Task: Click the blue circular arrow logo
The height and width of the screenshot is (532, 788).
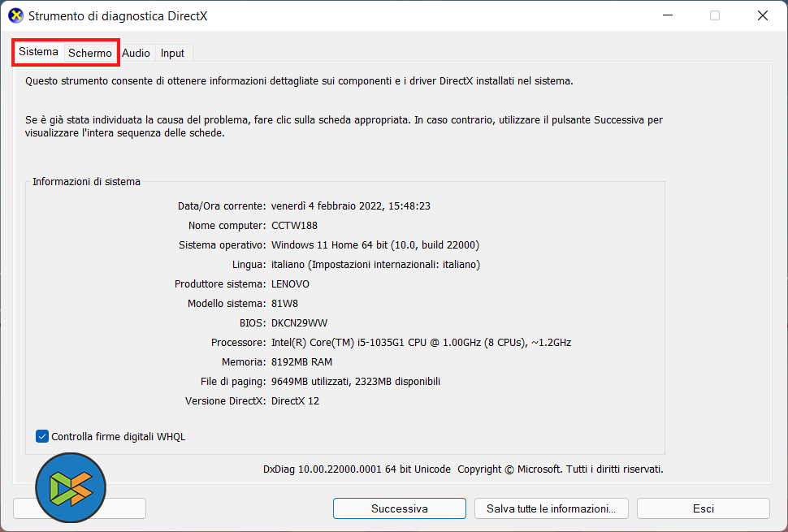Action: pyautogui.click(x=71, y=488)
